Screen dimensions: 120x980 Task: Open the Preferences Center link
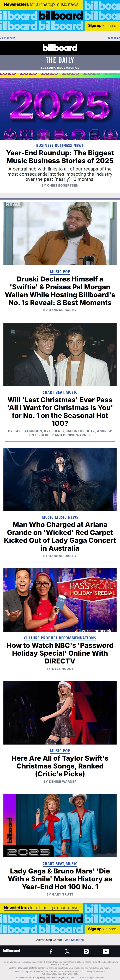tap(26, 968)
